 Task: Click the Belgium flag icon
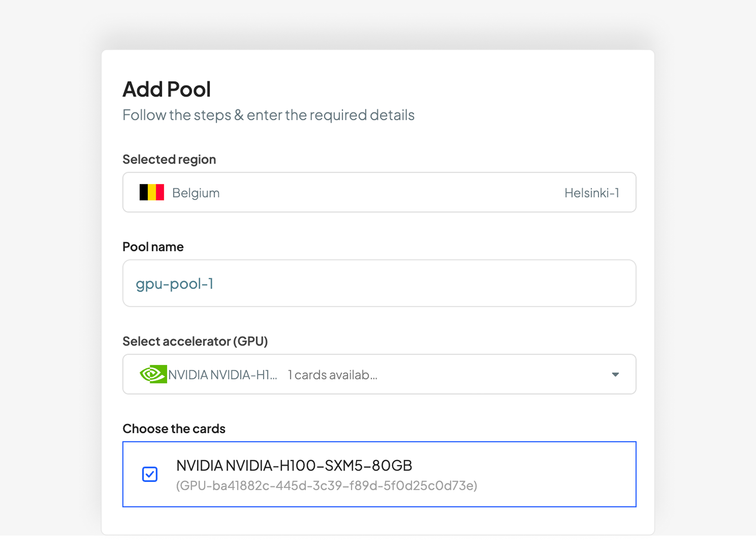click(x=152, y=192)
